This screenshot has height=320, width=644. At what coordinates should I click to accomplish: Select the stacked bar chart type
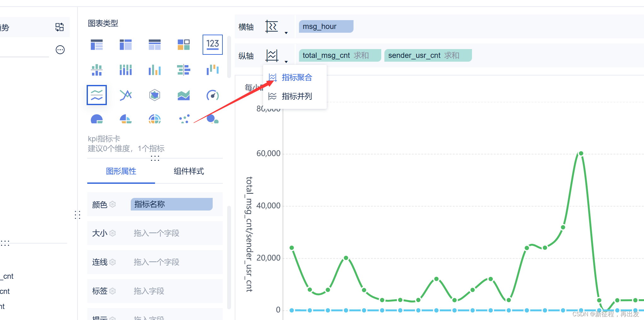[x=126, y=70]
